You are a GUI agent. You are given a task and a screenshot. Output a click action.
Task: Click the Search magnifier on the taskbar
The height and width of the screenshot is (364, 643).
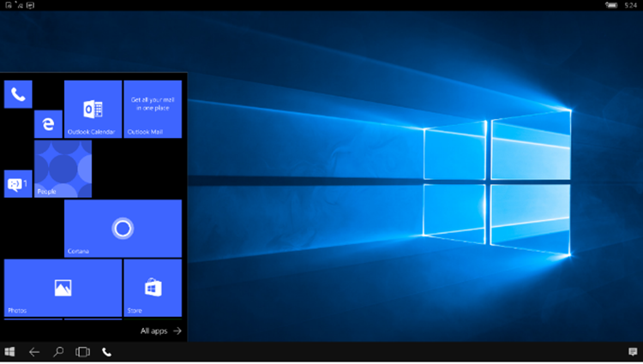point(58,352)
